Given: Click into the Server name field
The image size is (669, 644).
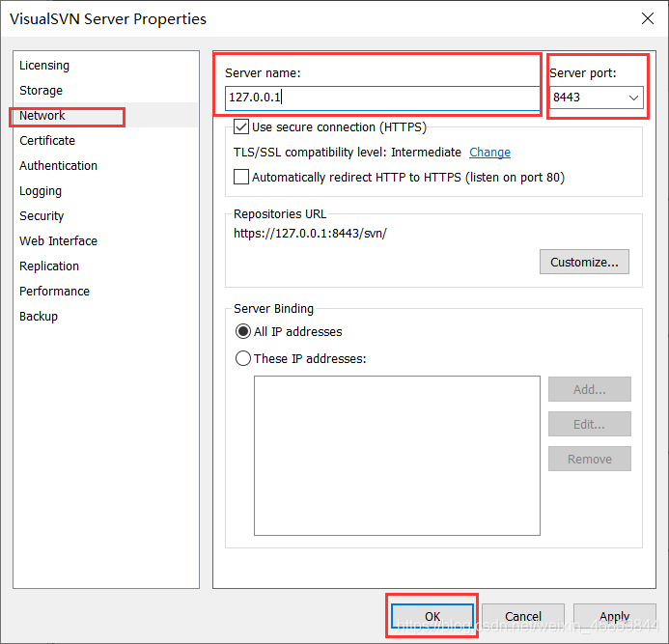Looking at the screenshot, I should (x=382, y=98).
